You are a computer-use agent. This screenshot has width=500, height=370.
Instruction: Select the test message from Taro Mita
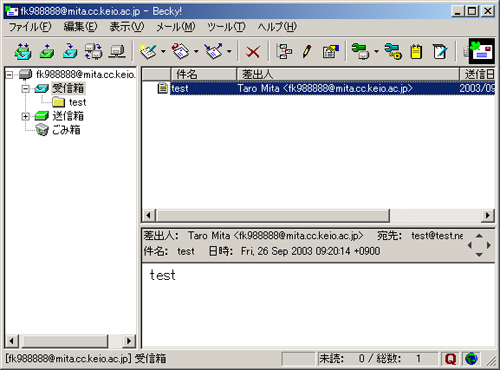pyautogui.click(x=332, y=88)
